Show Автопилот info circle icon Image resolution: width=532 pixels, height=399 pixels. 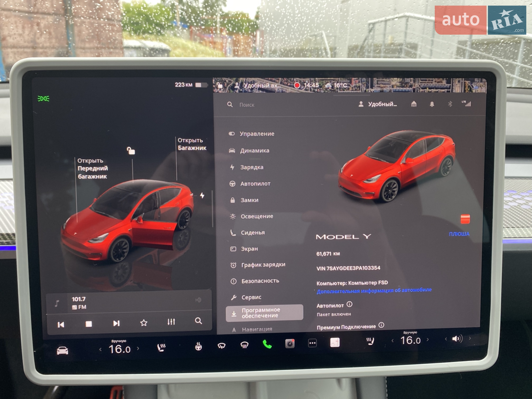tap(349, 304)
